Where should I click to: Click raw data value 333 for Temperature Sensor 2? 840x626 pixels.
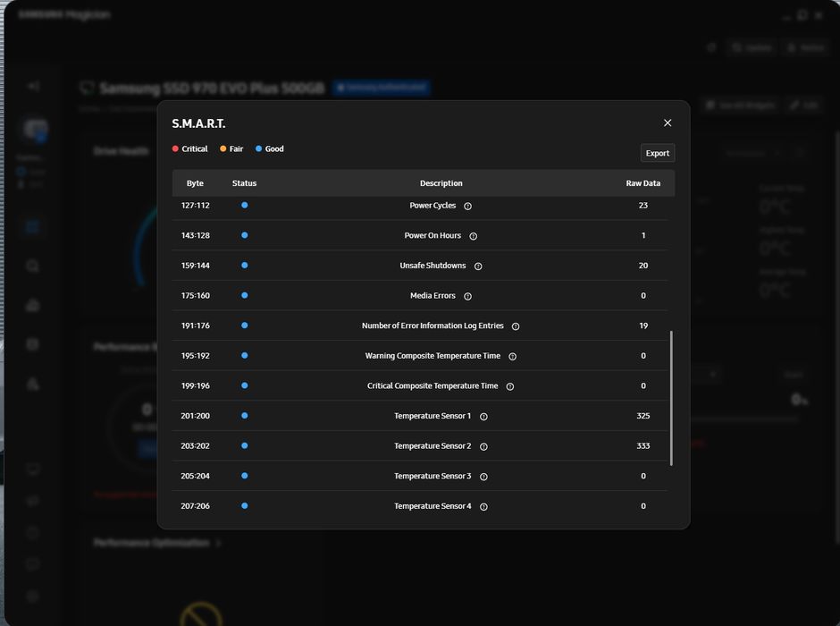[x=643, y=445]
